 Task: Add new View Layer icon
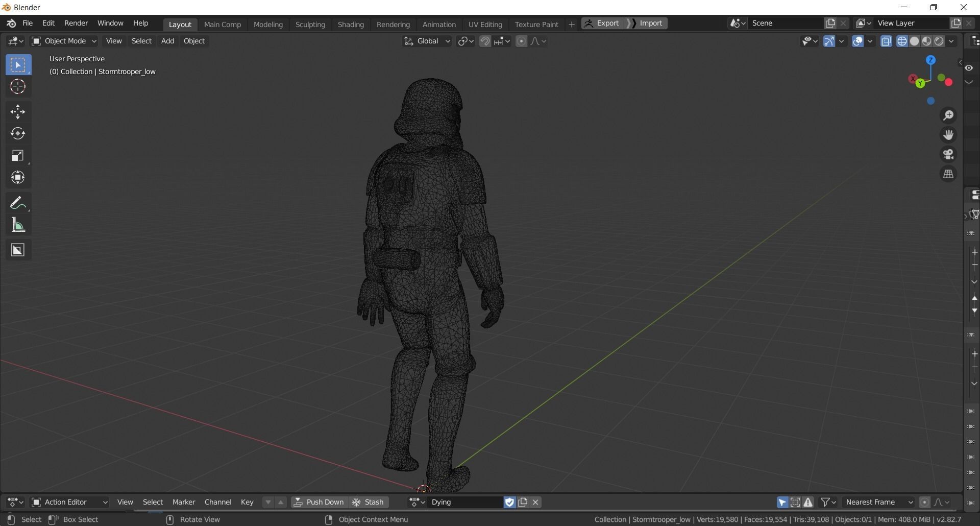tap(955, 23)
